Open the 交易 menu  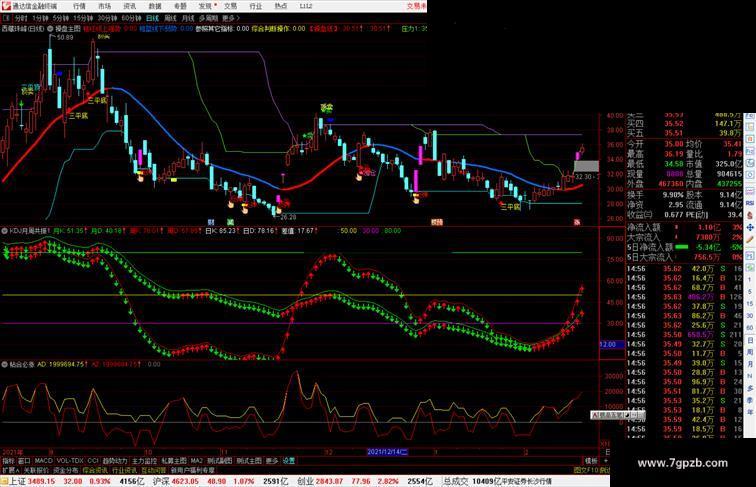tap(230, 6)
